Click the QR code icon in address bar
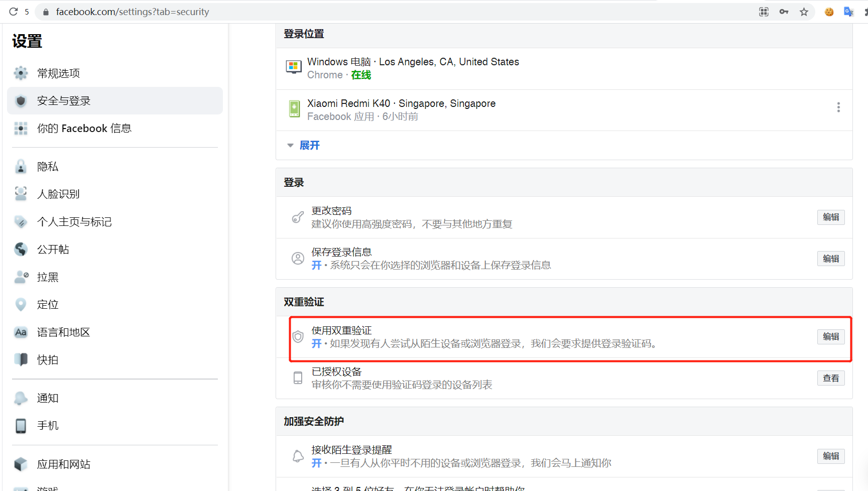868x491 pixels. [764, 12]
